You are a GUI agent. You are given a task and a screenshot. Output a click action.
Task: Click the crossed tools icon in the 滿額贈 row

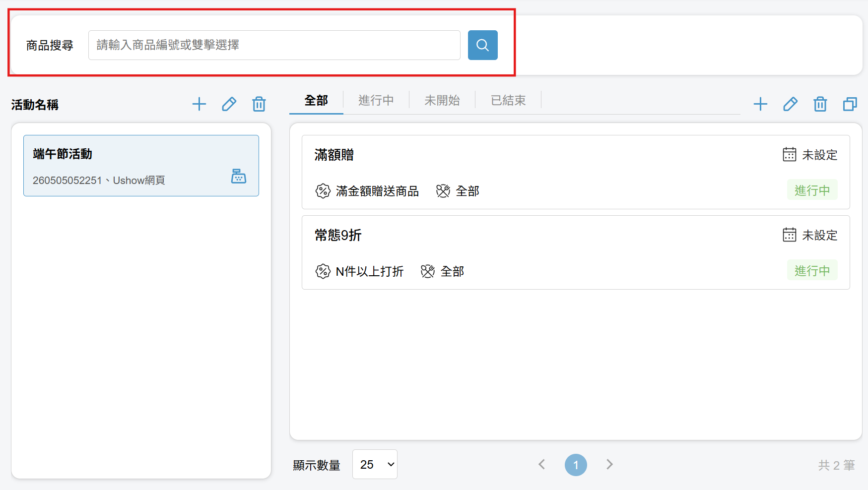point(443,191)
